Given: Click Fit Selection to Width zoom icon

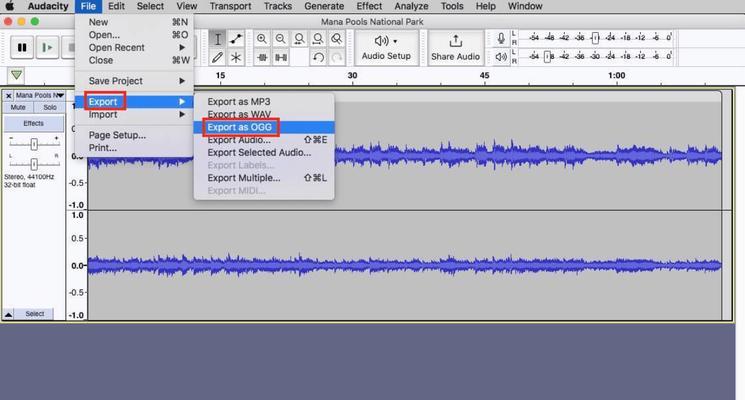Looking at the screenshot, I should (299, 39).
